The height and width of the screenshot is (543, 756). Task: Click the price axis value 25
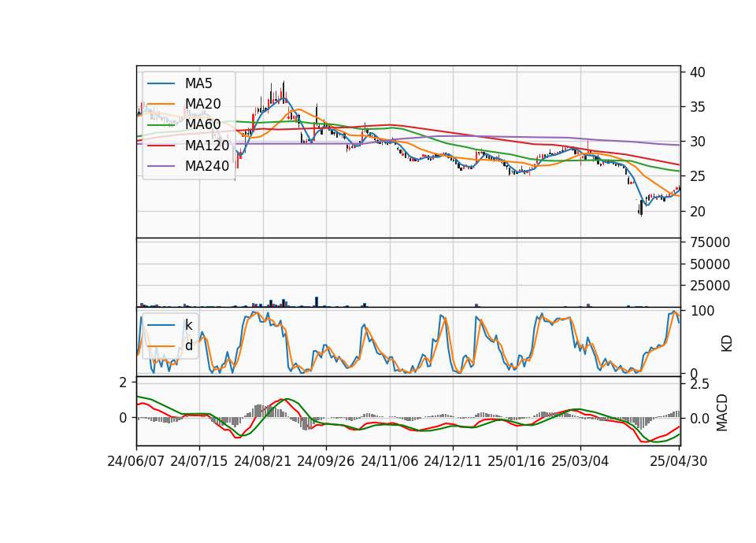(x=697, y=176)
